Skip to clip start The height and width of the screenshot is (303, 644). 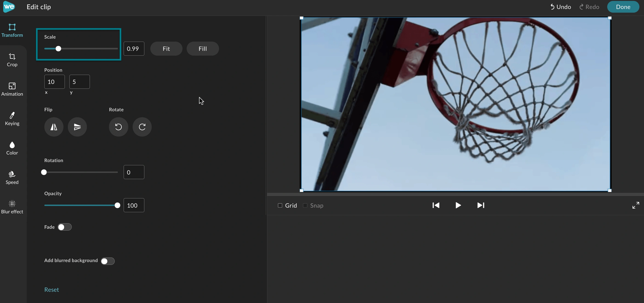436,205
